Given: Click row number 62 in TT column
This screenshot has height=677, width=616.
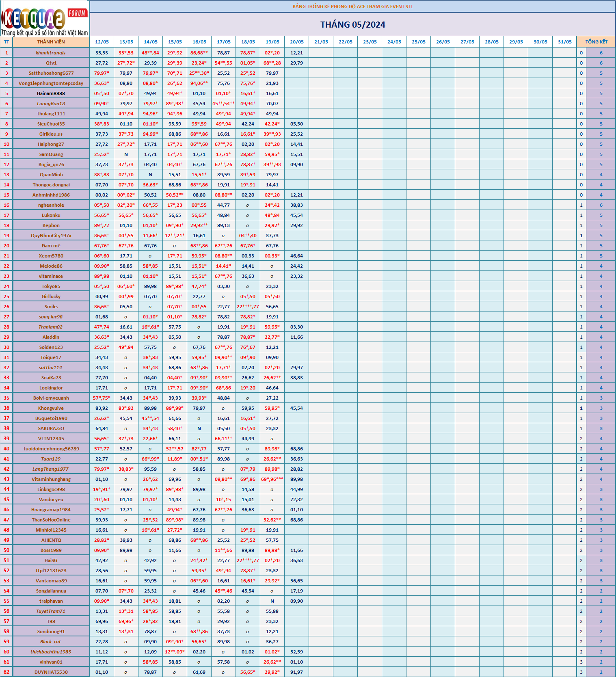Looking at the screenshot, I should (x=6, y=672).
